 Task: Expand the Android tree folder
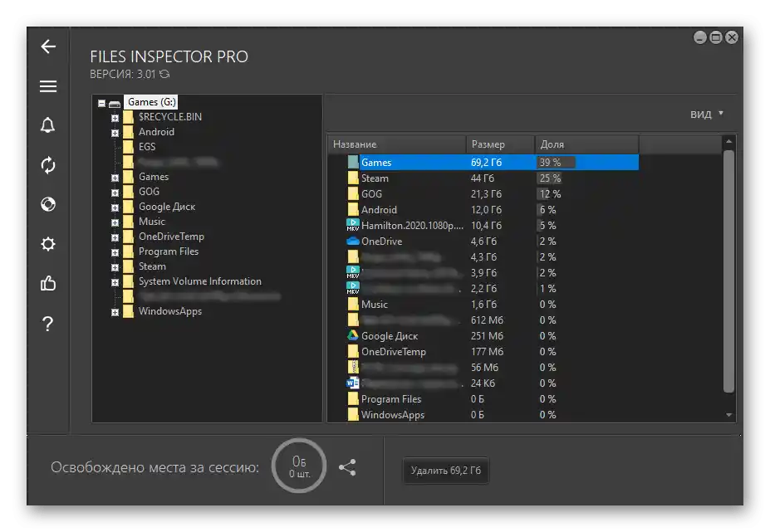(115, 133)
